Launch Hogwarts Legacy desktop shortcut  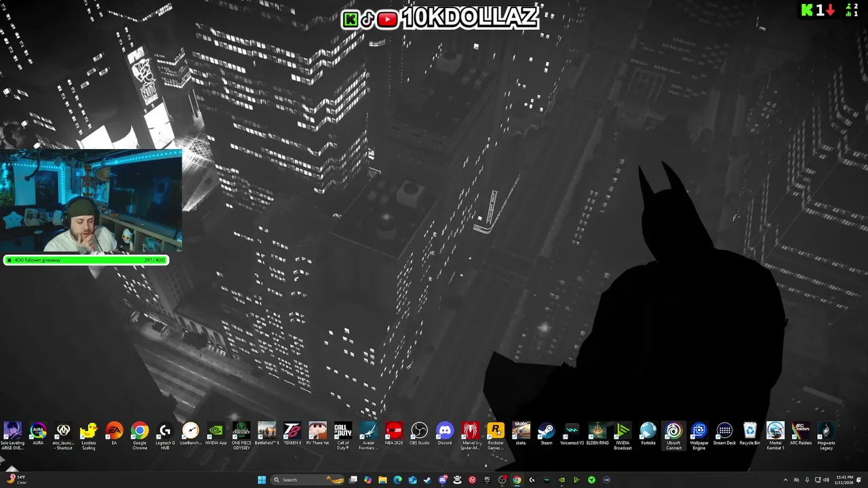(x=826, y=436)
